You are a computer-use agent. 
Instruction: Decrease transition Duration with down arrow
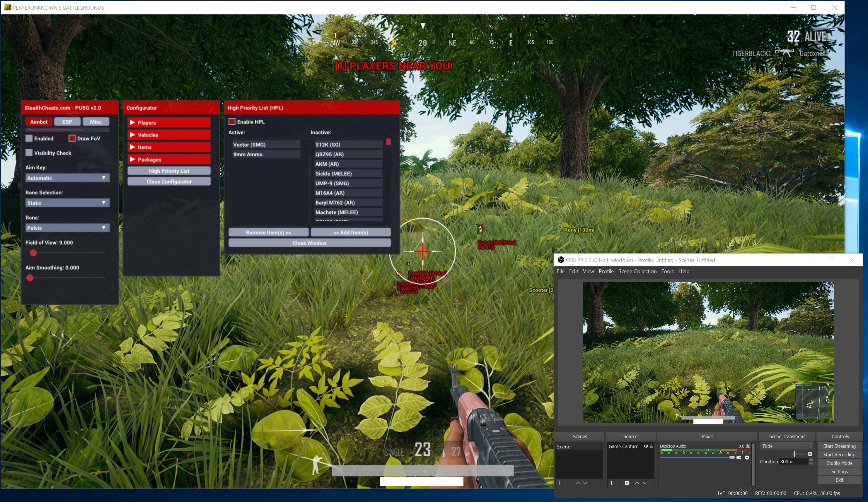pos(811,463)
